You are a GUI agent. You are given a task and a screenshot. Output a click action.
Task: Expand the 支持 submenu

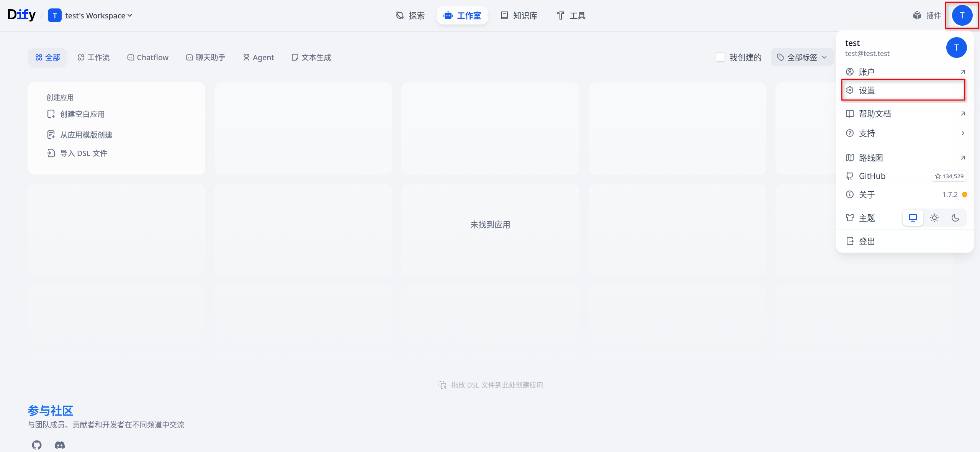[x=905, y=133]
